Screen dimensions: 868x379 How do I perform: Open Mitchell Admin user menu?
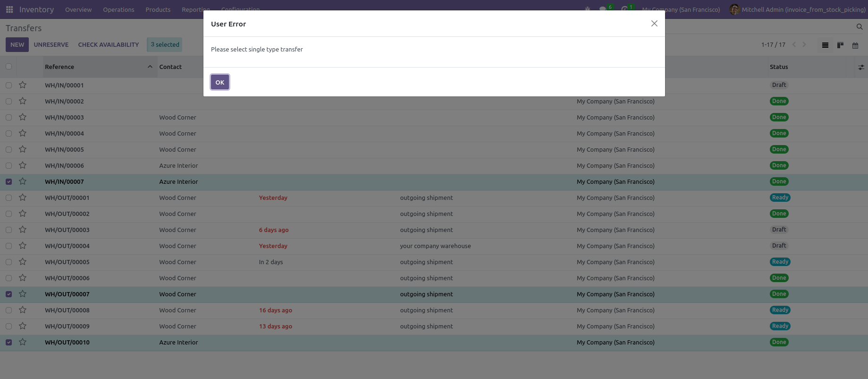(x=797, y=9)
